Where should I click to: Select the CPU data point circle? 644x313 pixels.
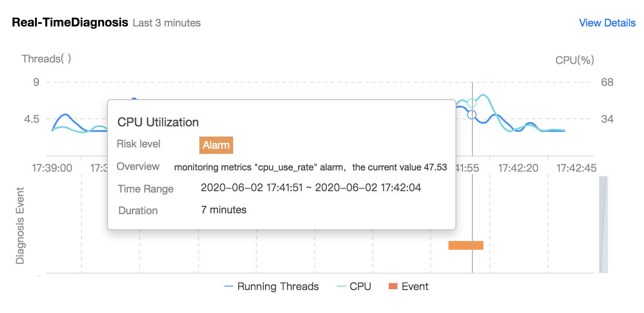point(472,103)
